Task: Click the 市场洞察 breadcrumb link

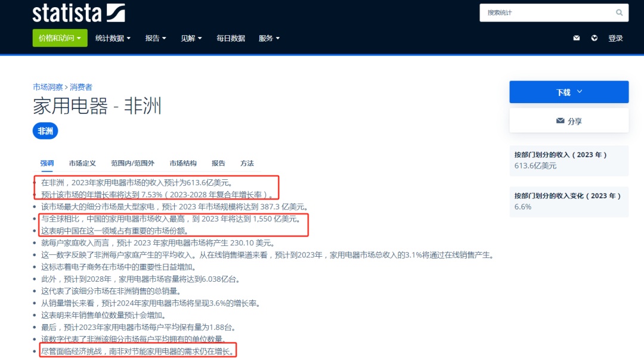Action: [x=48, y=87]
